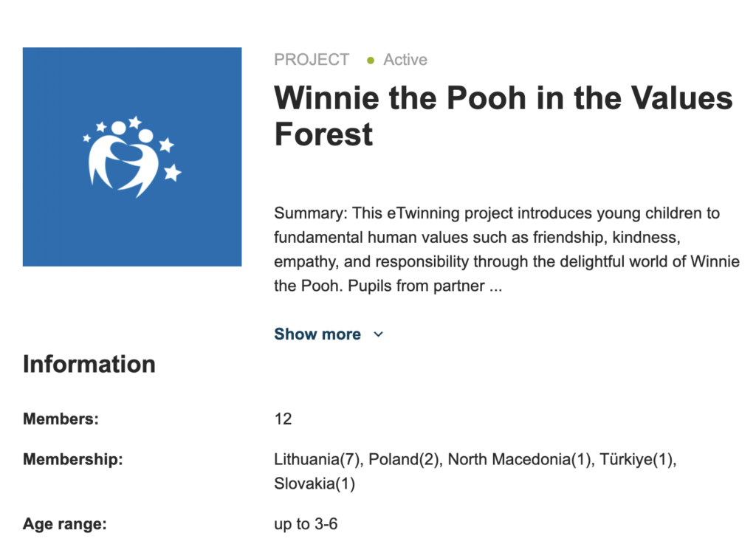Select the Türkiye(1) membership entry
The width and height of the screenshot is (756, 547).
click(x=637, y=459)
